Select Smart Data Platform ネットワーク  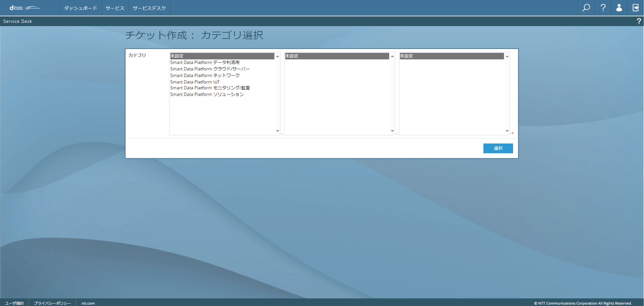click(222, 75)
